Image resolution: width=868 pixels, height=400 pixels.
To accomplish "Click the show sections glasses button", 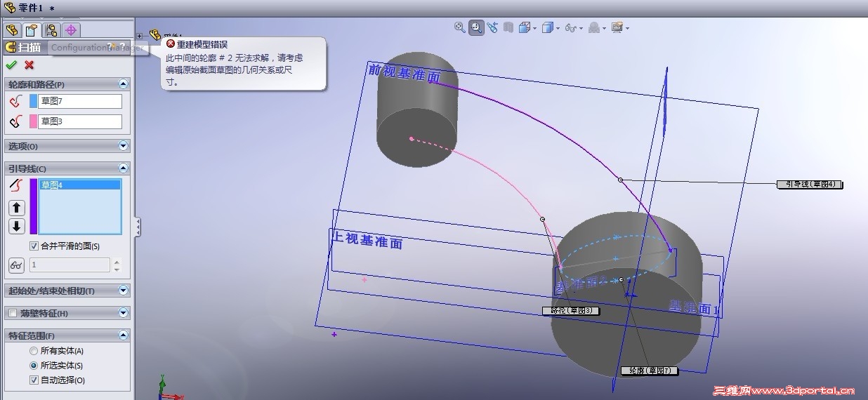I will click(16, 265).
